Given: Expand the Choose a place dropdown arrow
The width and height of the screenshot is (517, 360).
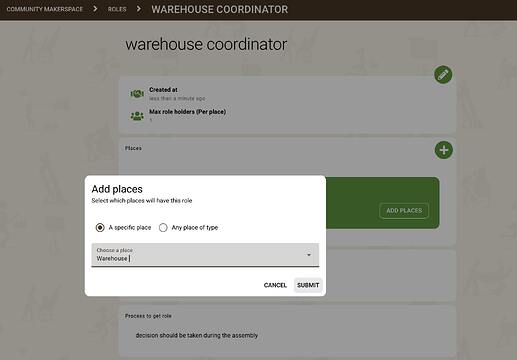Looking at the screenshot, I should click(309, 255).
